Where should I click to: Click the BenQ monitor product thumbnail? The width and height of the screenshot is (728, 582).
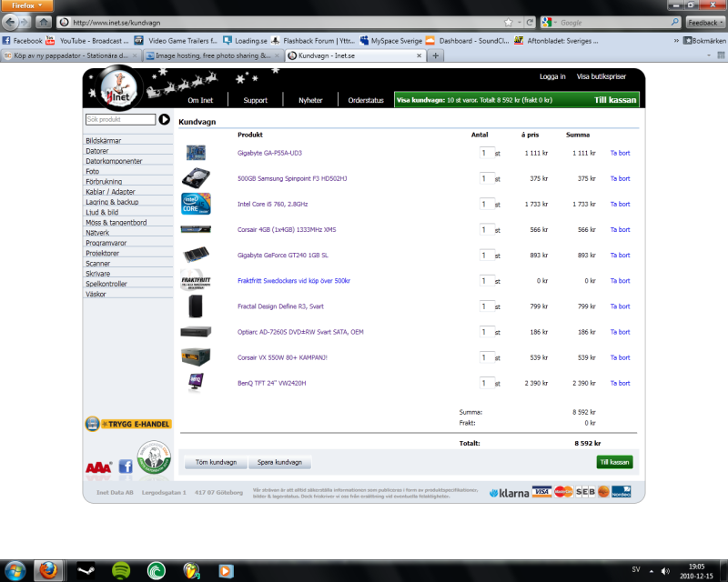196,383
